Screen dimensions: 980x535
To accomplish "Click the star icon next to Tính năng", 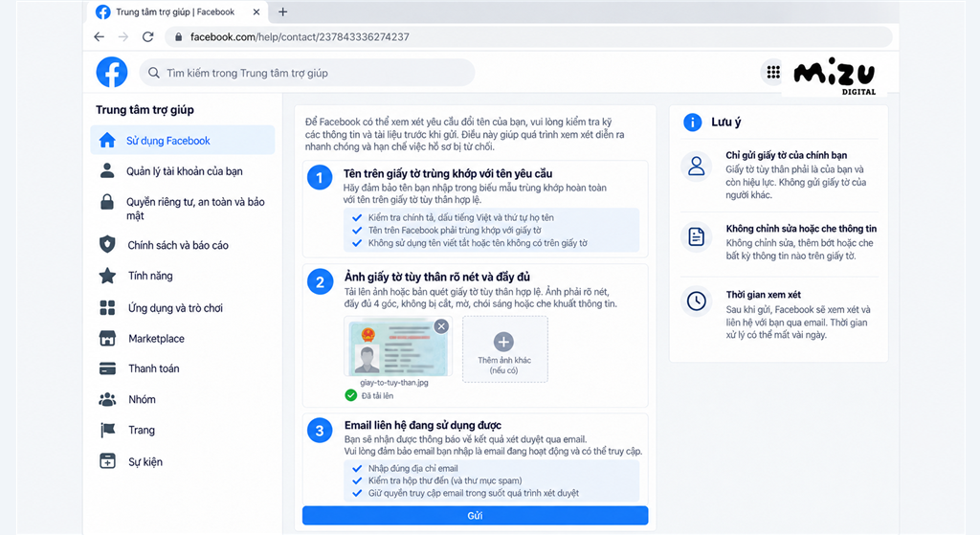I will tap(107, 276).
